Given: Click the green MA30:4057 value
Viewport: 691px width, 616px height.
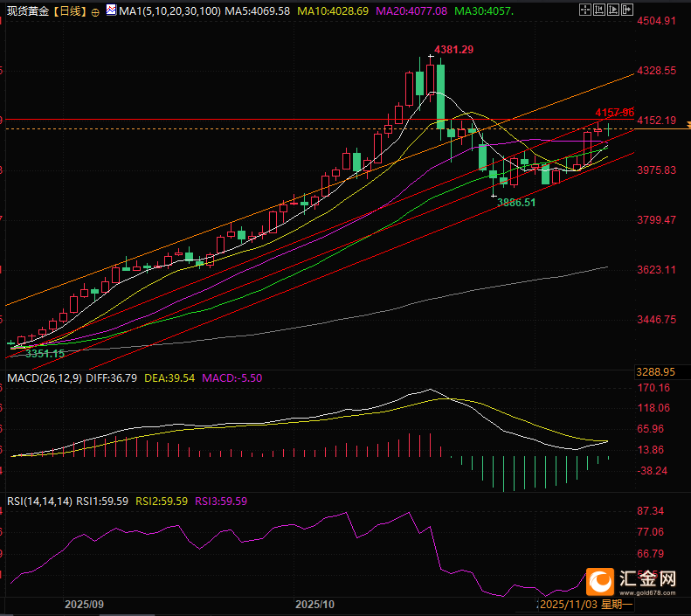Looking at the screenshot, I should click(x=484, y=11).
